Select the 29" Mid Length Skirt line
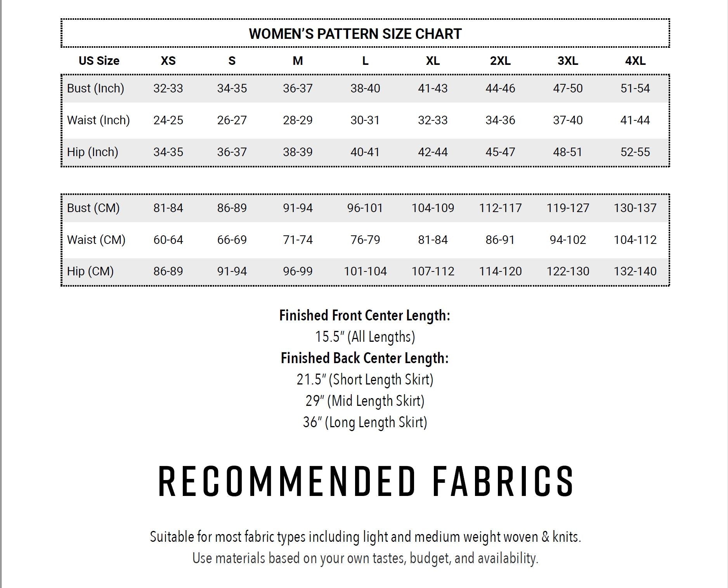Screen dimensions: 728x588 (365, 401)
